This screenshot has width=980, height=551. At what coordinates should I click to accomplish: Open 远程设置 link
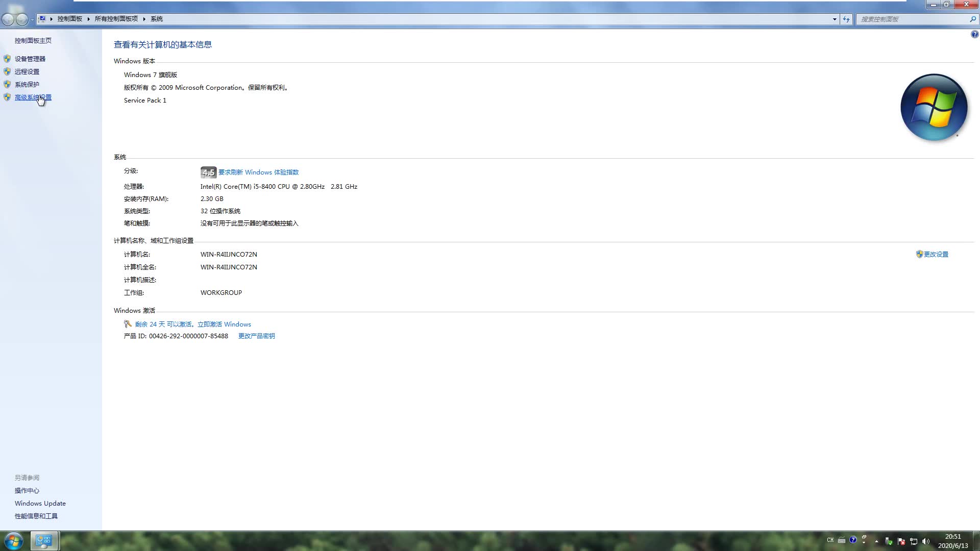click(x=27, y=72)
